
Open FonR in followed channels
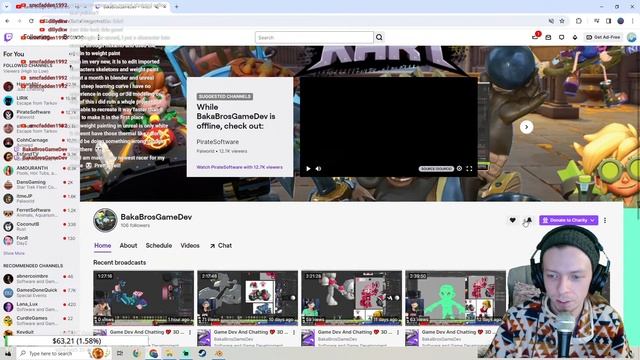(40, 240)
